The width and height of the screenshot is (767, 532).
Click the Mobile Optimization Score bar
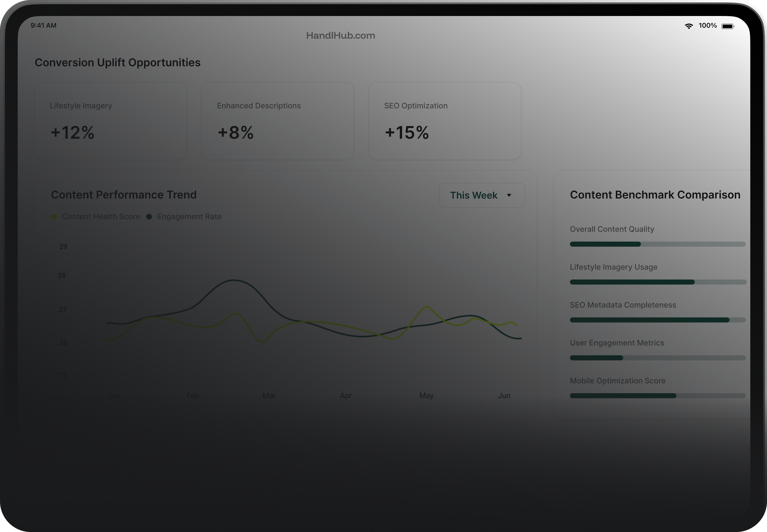click(x=657, y=396)
